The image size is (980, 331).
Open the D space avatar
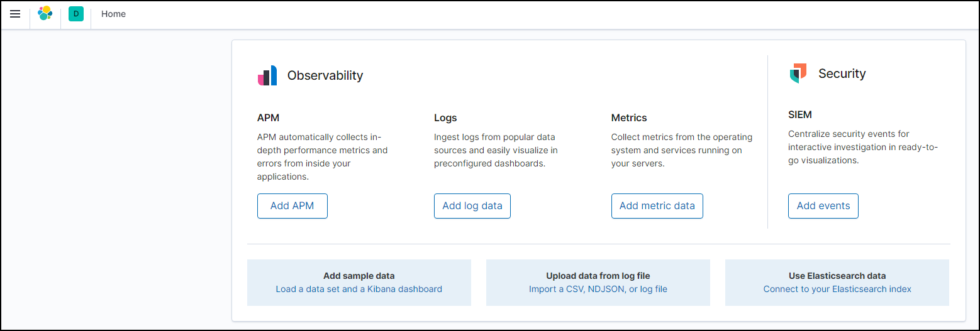[76, 14]
